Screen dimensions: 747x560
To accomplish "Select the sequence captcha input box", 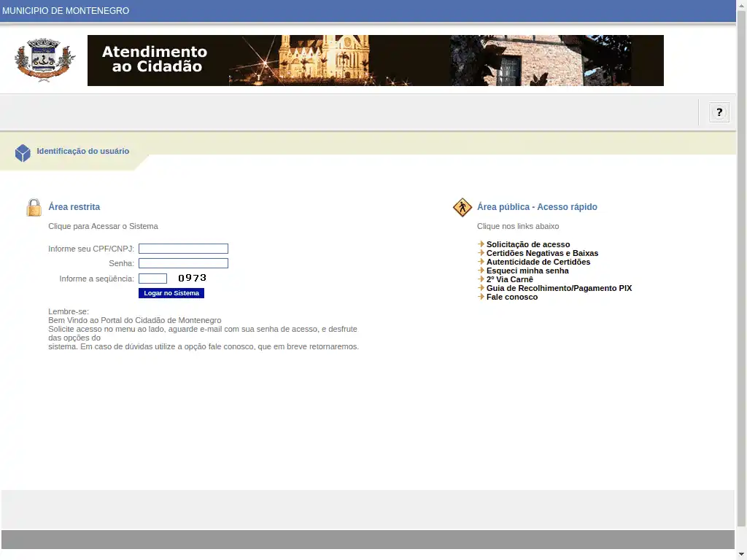I will [x=152, y=279].
